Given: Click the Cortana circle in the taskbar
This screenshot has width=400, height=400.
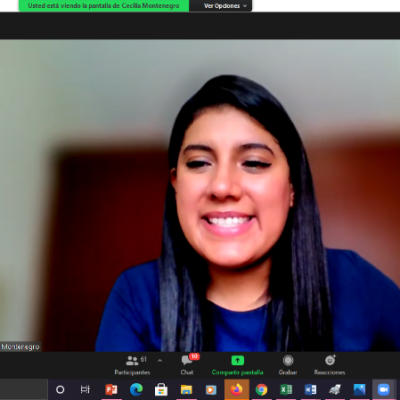Looking at the screenshot, I should (60, 389).
